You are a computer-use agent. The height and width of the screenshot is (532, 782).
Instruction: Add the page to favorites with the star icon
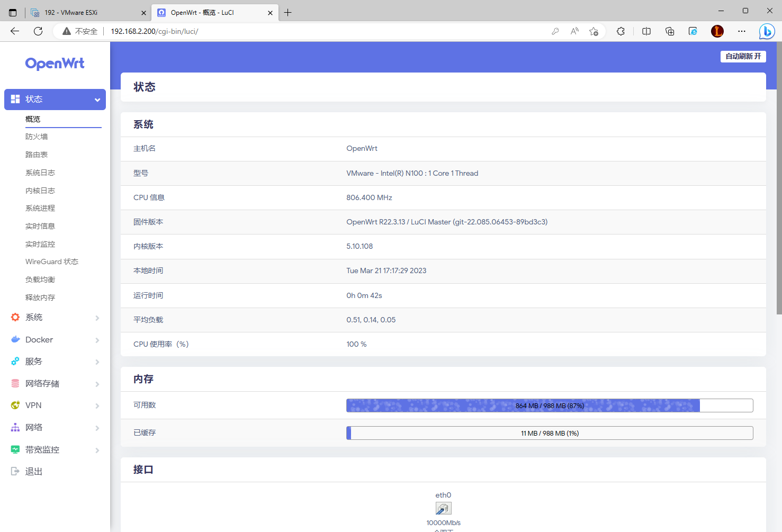click(594, 31)
